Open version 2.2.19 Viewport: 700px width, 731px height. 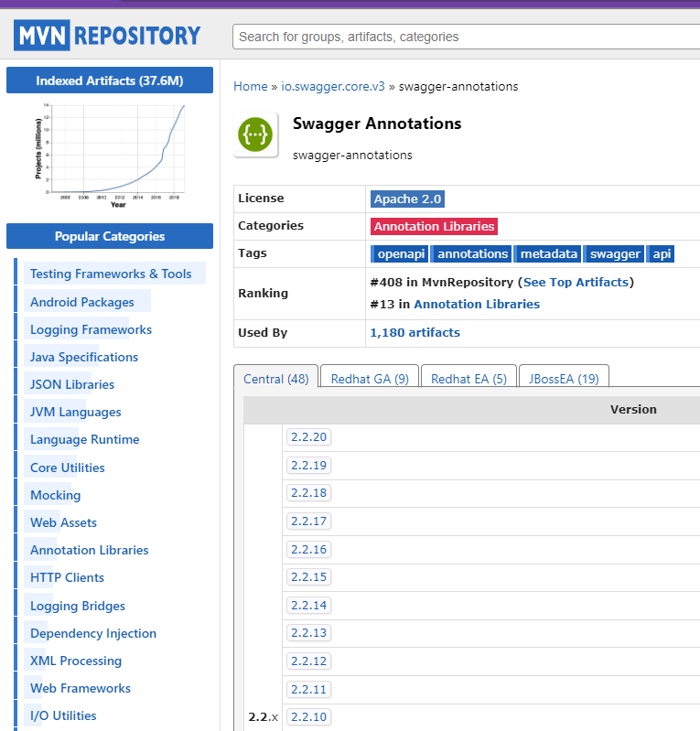(308, 465)
